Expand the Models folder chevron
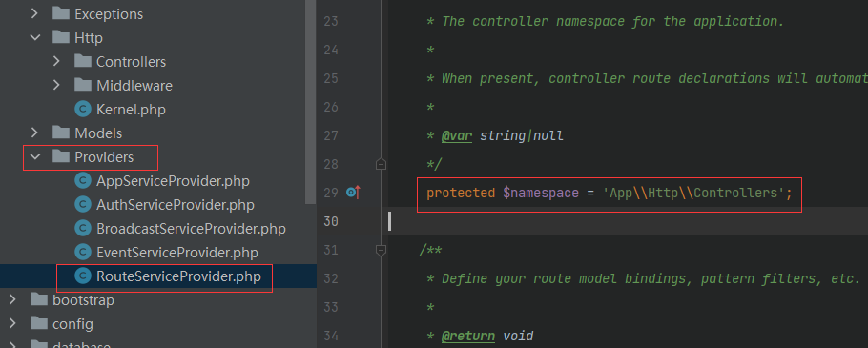 point(35,133)
